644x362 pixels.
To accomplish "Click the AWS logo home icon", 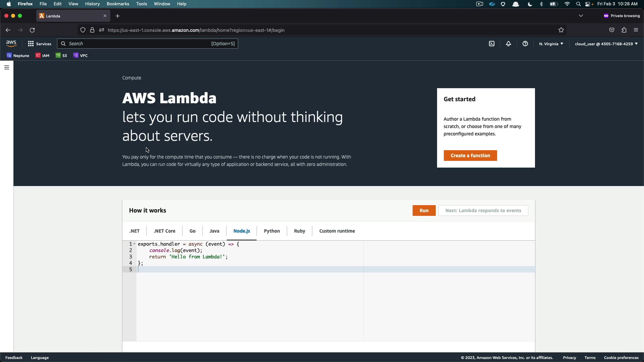I will tap(11, 44).
